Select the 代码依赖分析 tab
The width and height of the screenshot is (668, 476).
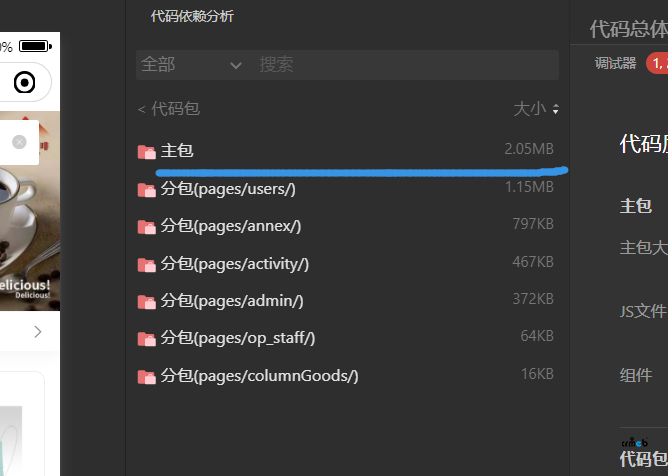click(192, 16)
